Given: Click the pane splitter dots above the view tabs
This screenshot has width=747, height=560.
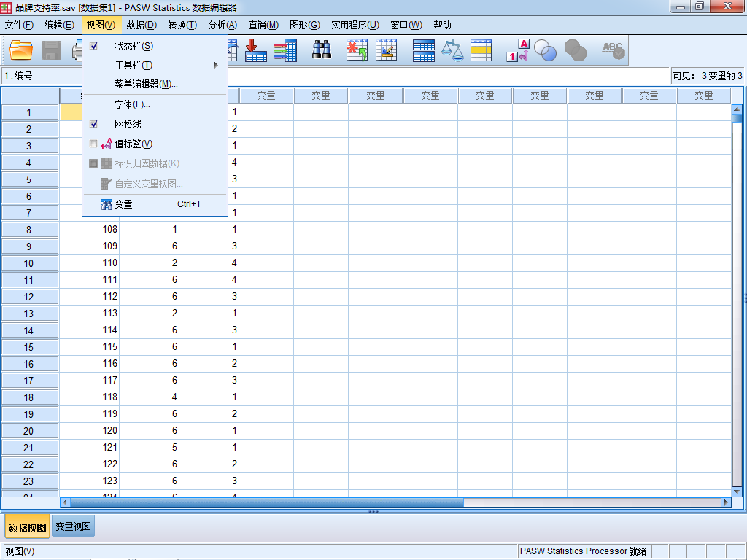Looking at the screenshot, I should 373,511.
